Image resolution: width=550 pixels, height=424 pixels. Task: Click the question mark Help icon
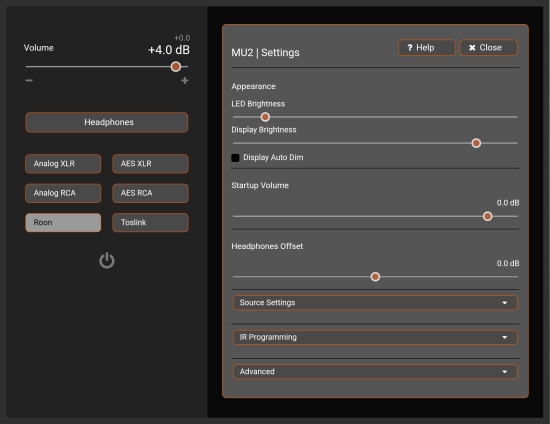[410, 47]
